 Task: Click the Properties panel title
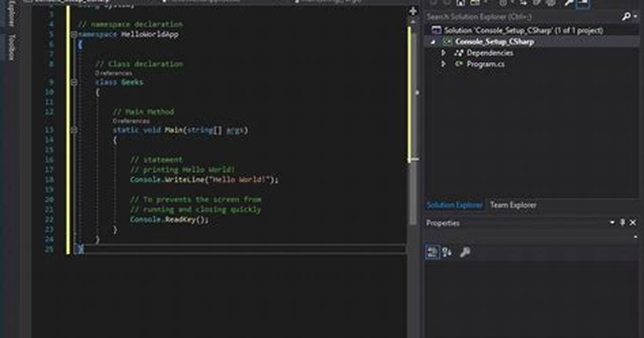tap(443, 223)
